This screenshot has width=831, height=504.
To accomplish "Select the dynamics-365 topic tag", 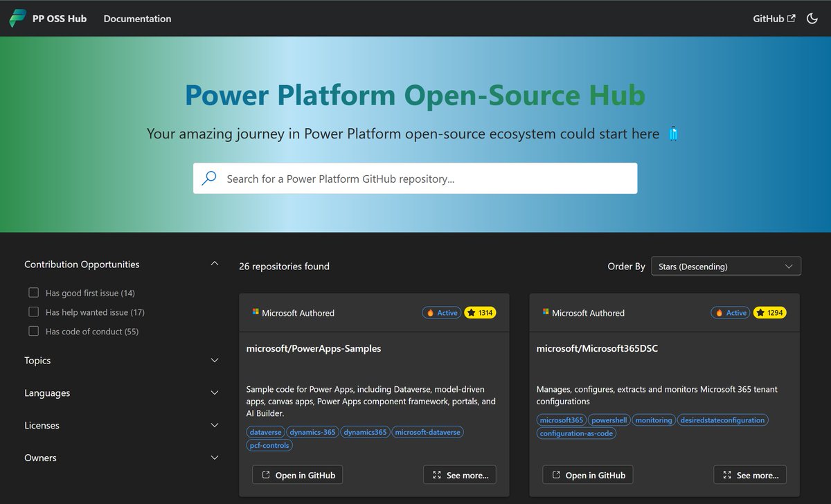I will [313, 432].
